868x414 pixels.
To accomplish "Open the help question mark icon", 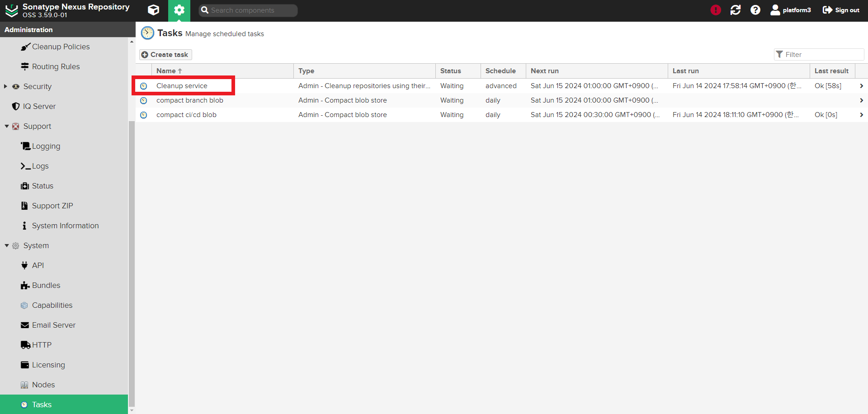I will tap(755, 10).
